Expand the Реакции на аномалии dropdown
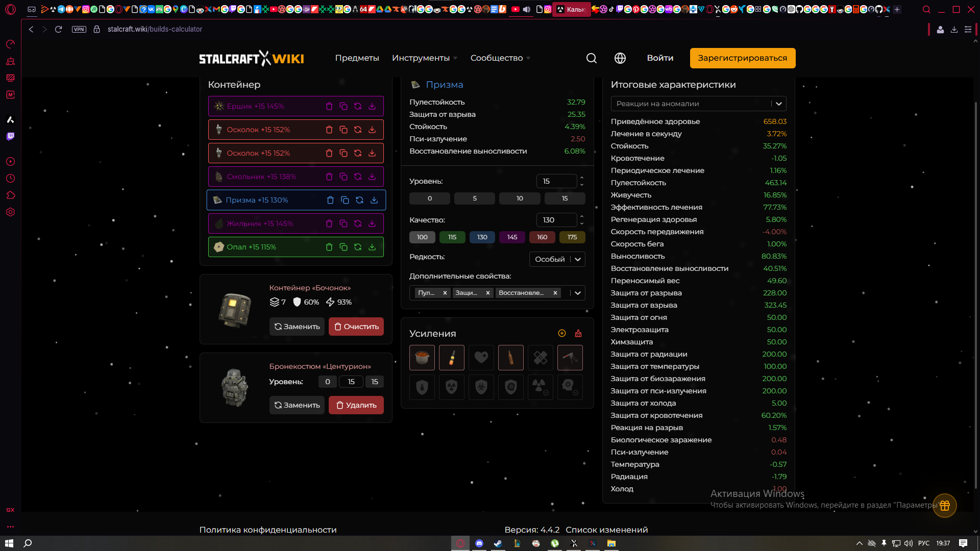The image size is (980, 551). (x=778, y=104)
